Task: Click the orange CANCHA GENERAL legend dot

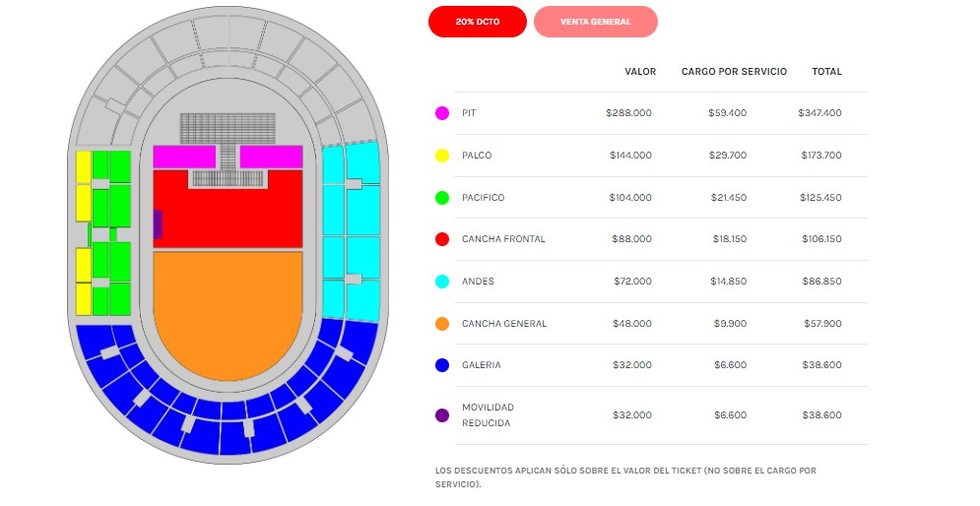Action: point(442,324)
